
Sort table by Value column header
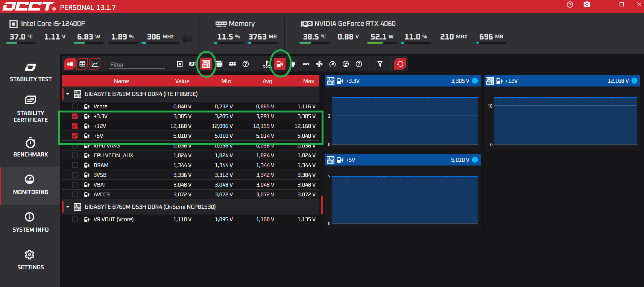point(182,81)
